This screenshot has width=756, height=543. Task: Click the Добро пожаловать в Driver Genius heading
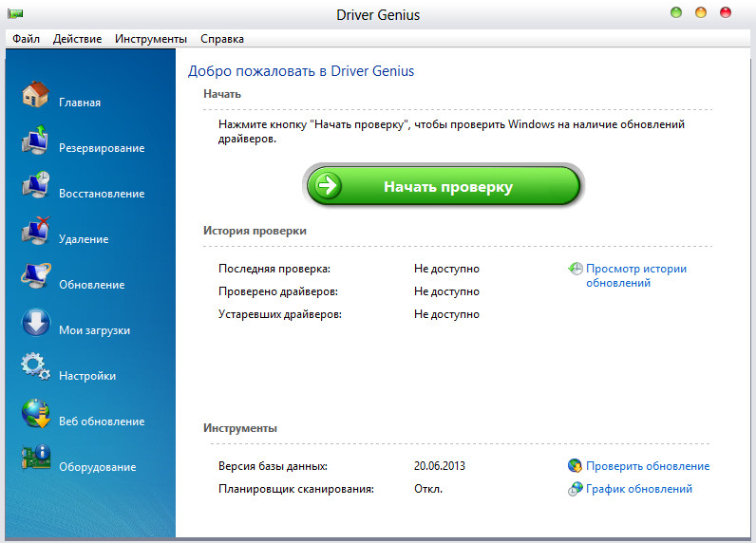click(x=301, y=71)
